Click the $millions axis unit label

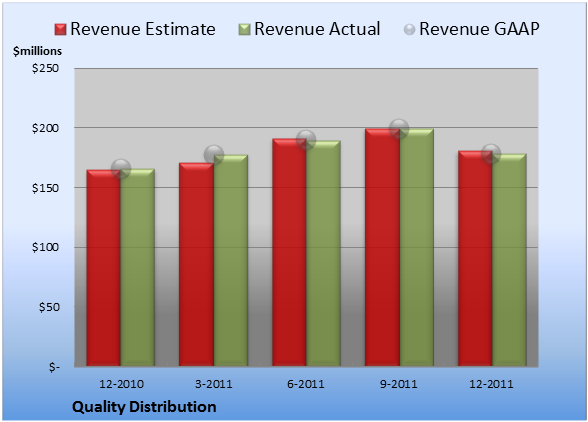pos(38,51)
